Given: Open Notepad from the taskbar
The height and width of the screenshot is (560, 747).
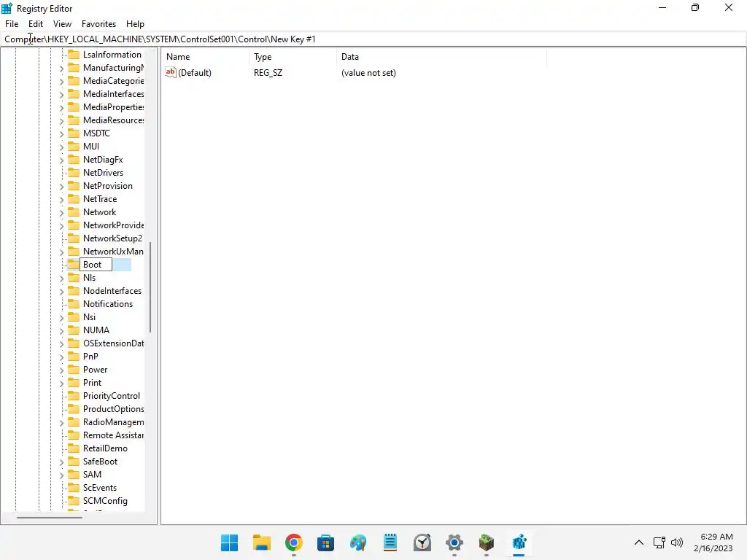Looking at the screenshot, I should pyautogui.click(x=390, y=542).
